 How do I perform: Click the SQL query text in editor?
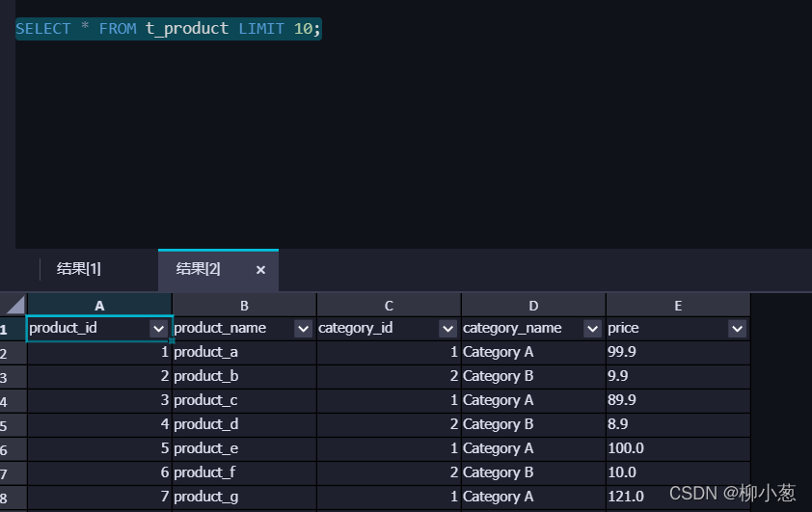(x=169, y=29)
